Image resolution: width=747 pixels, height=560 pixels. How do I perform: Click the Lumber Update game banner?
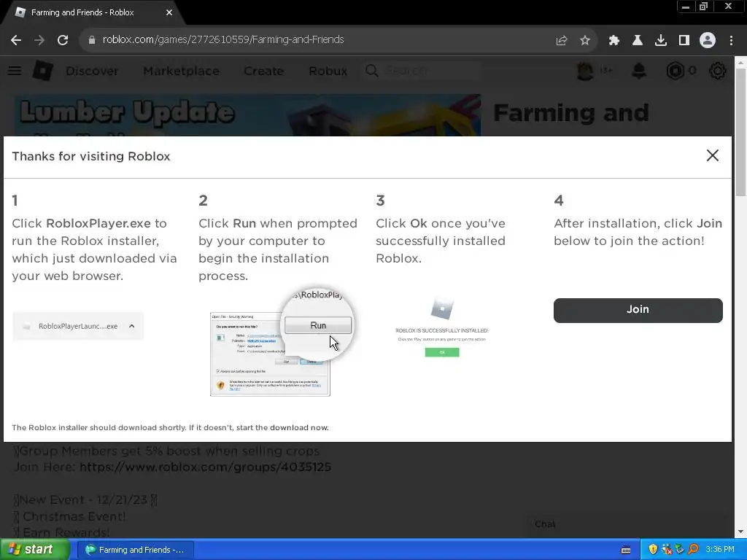247,114
